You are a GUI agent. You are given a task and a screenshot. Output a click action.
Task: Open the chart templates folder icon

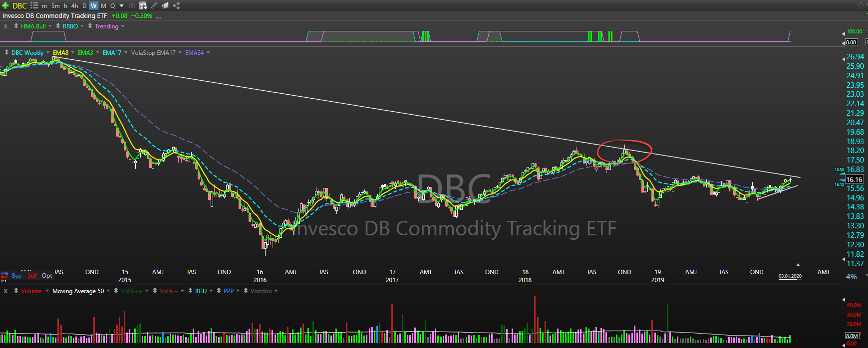[165, 5]
